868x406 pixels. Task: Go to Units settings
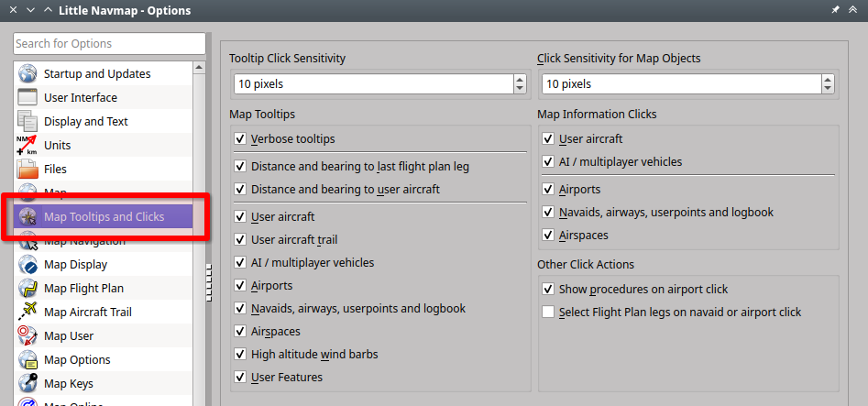tap(104, 145)
